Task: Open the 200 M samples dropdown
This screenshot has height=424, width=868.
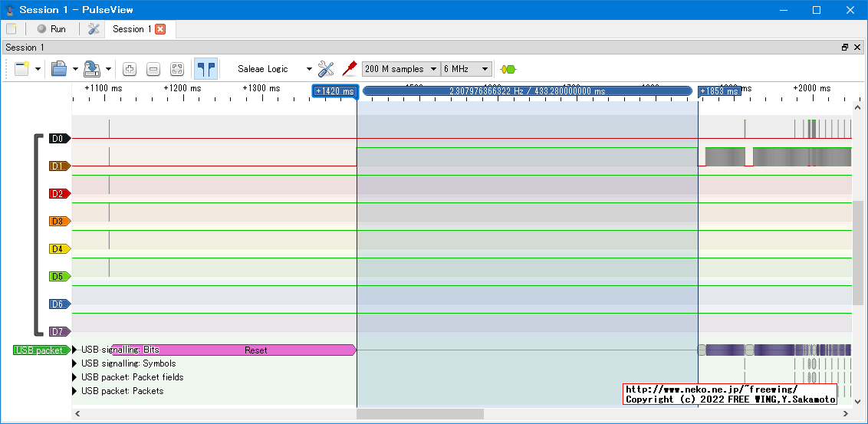Action: pos(400,69)
